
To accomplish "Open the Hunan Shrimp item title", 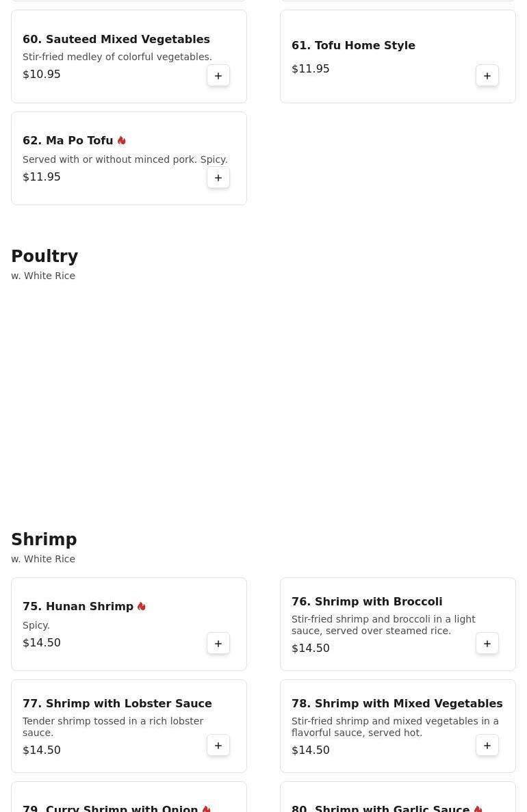I will pyautogui.click(x=78, y=607).
